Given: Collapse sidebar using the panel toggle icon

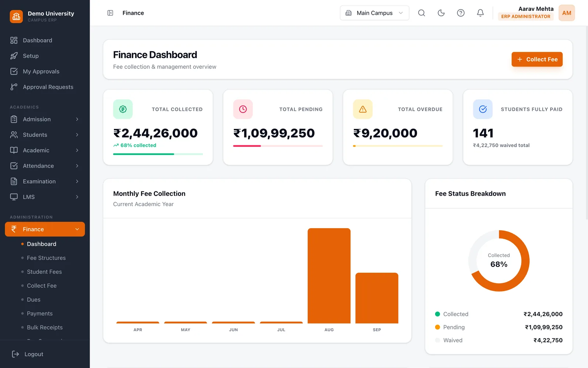Looking at the screenshot, I should click(x=110, y=13).
